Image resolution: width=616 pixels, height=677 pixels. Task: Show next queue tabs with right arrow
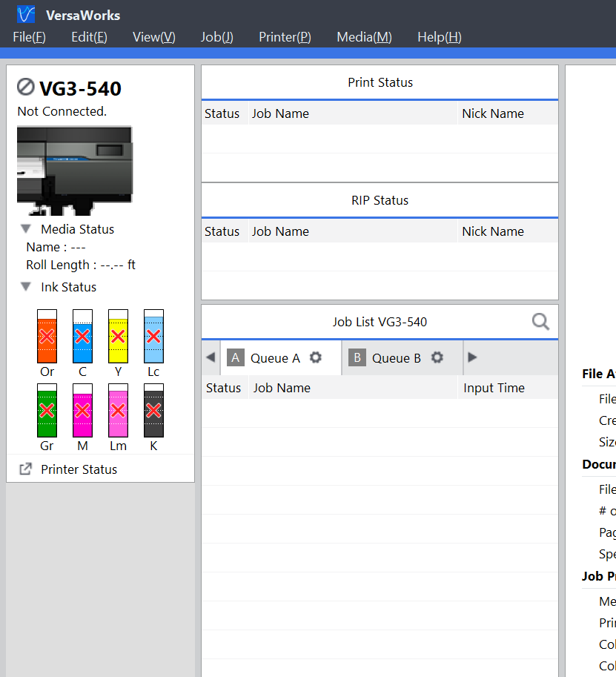472,357
